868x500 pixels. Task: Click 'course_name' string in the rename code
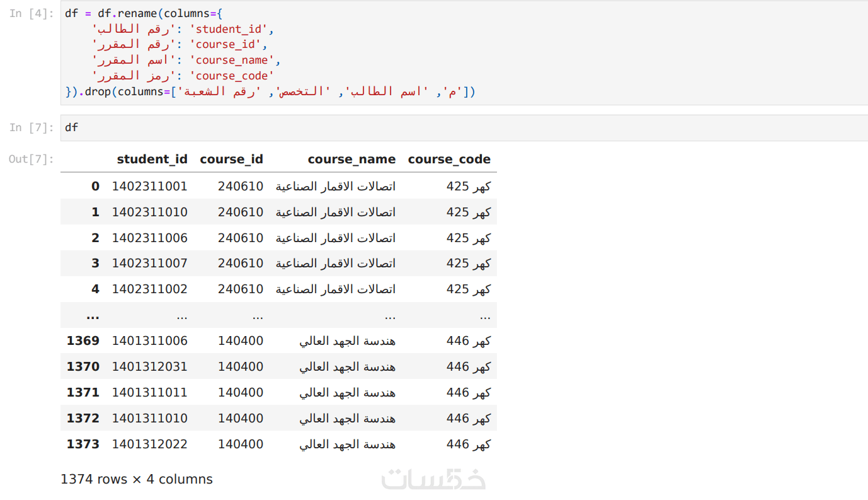coord(232,61)
